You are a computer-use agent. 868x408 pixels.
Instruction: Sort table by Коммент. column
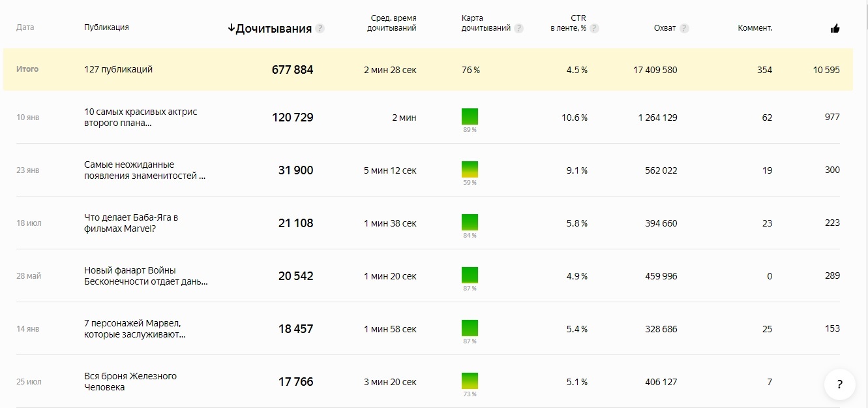click(x=755, y=28)
